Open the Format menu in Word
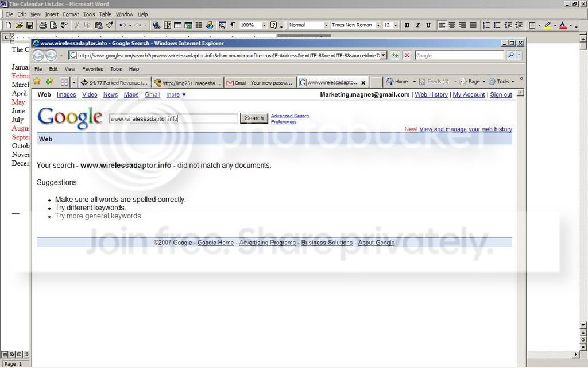 coord(71,14)
